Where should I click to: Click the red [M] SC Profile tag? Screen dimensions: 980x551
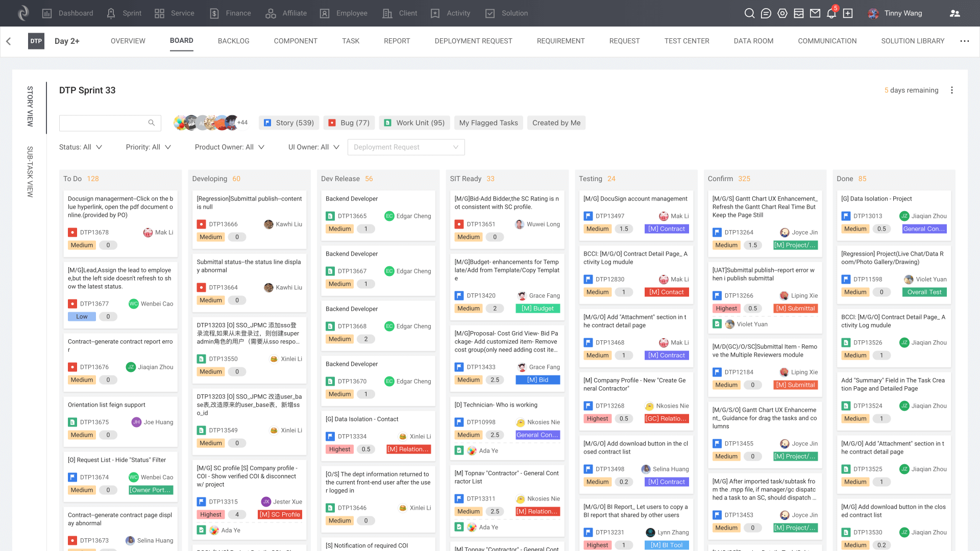coord(280,514)
